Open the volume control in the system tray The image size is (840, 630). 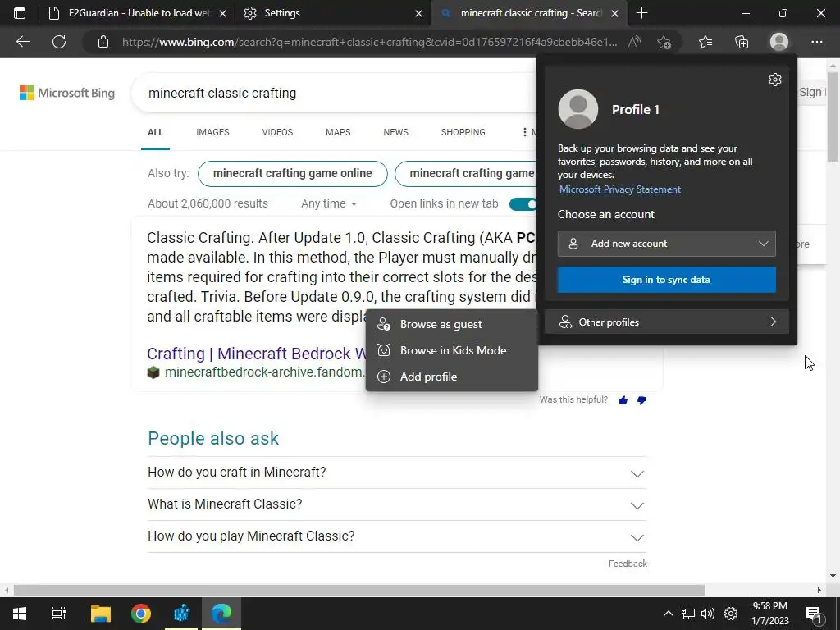point(708,614)
